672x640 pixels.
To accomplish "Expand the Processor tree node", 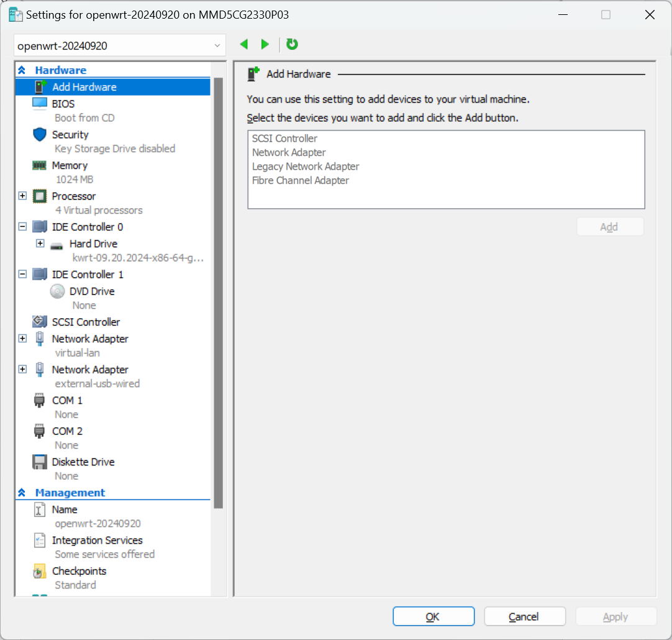I will tap(23, 196).
